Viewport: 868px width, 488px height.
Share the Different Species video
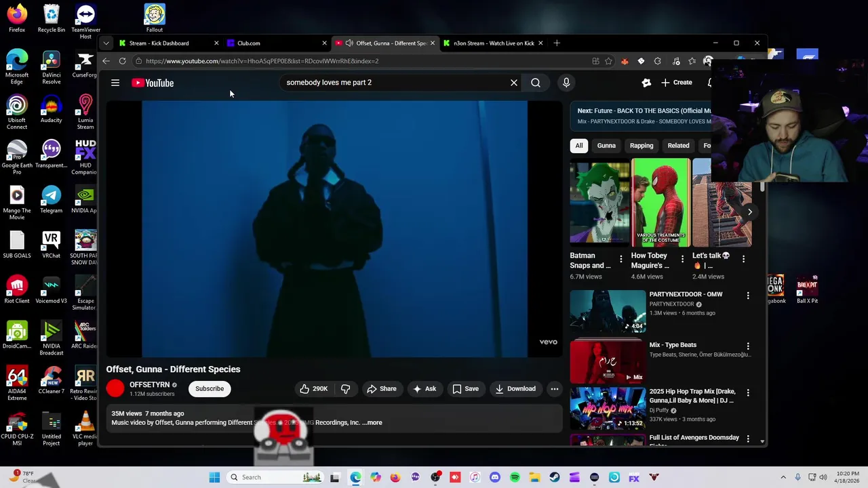tap(382, 388)
